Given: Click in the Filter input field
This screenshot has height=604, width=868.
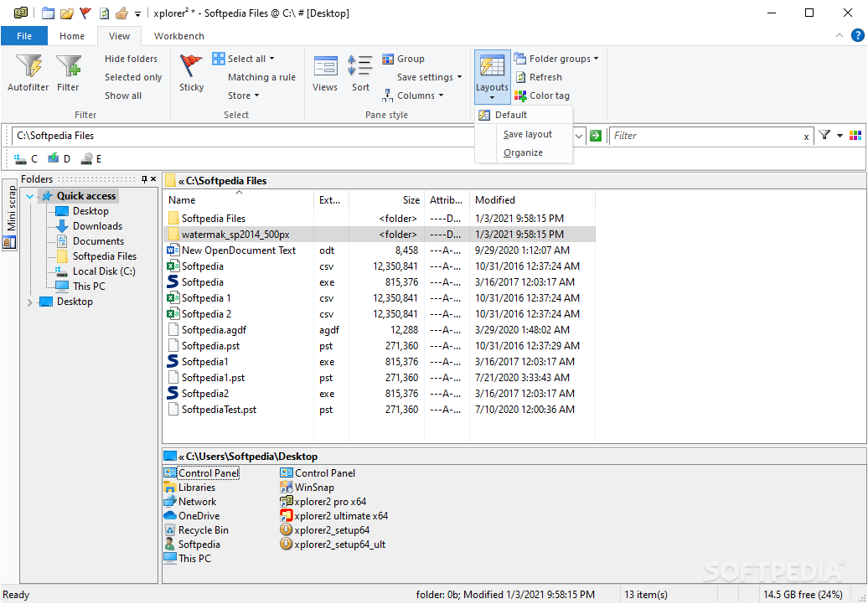Looking at the screenshot, I should pyautogui.click(x=705, y=136).
